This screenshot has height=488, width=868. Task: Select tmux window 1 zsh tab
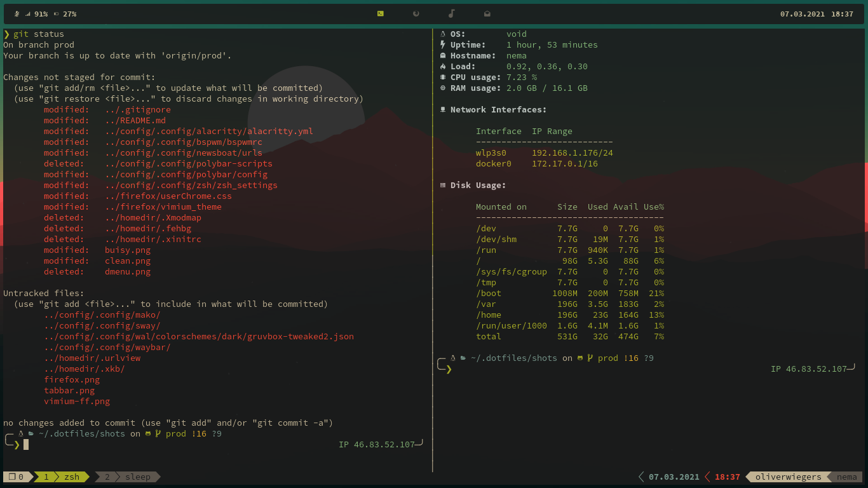(x=61, y=477)
